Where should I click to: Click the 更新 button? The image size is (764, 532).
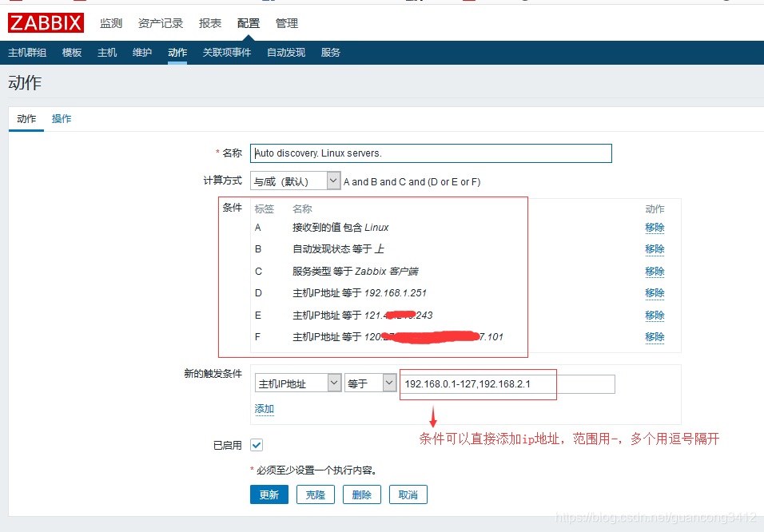[269, 494]
